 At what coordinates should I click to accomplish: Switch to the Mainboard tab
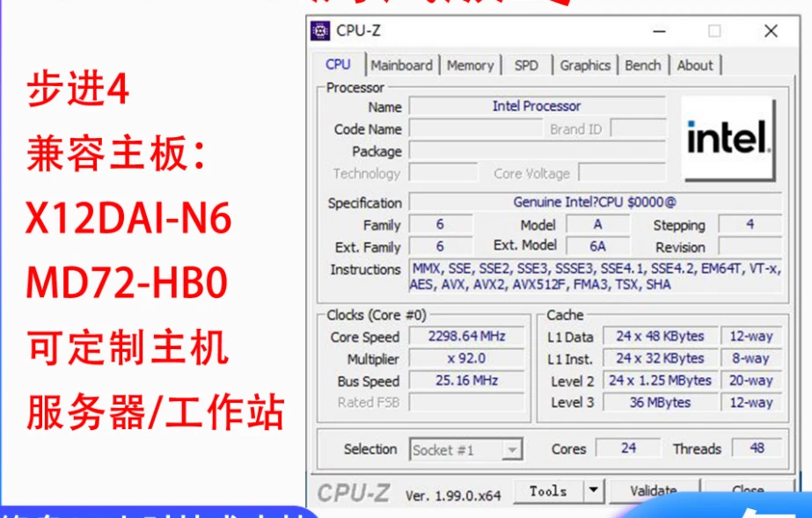pyautogui.click(x=402, y=64)
